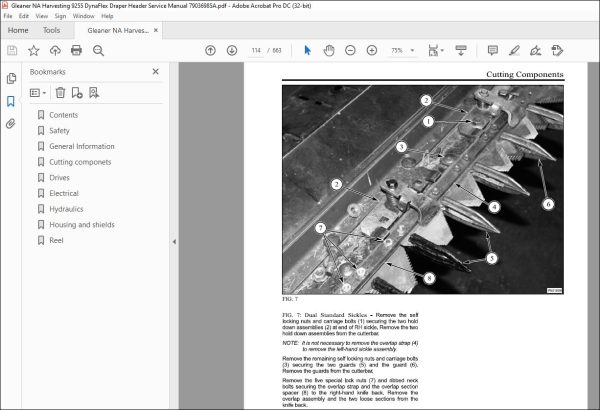Close the Gleaner NA Harves... document tab

(x=156, y=30)
